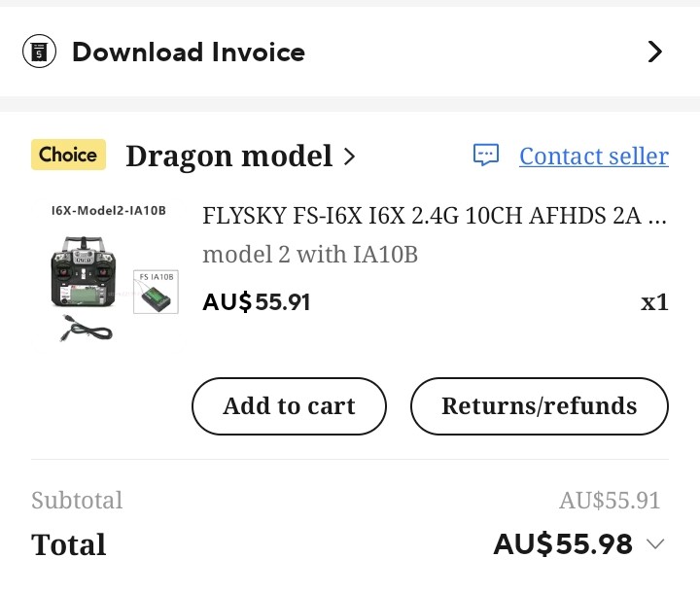This screenshot has width=700, height=593.
Task: Click the x1 quantity label
Action: 654,302
